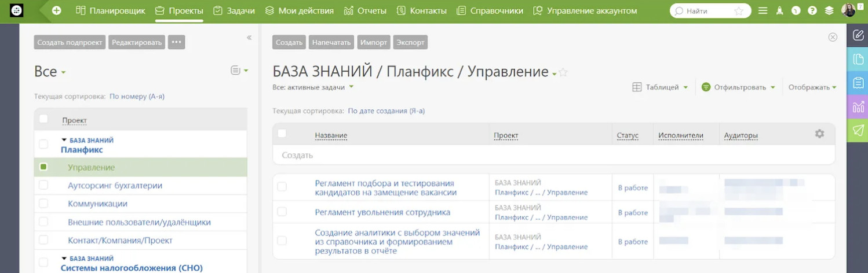Image resolution: width=868 pixels, height=273 pixels.
Task: Open the user avatar profile
Action: coord(848,10)
